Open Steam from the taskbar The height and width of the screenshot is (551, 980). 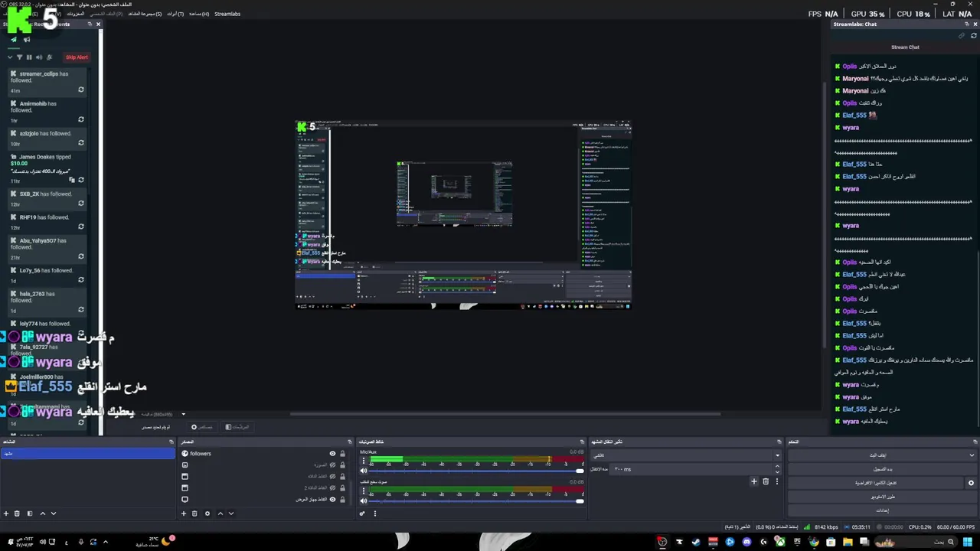pyautogui.click(x=696, y=542)
